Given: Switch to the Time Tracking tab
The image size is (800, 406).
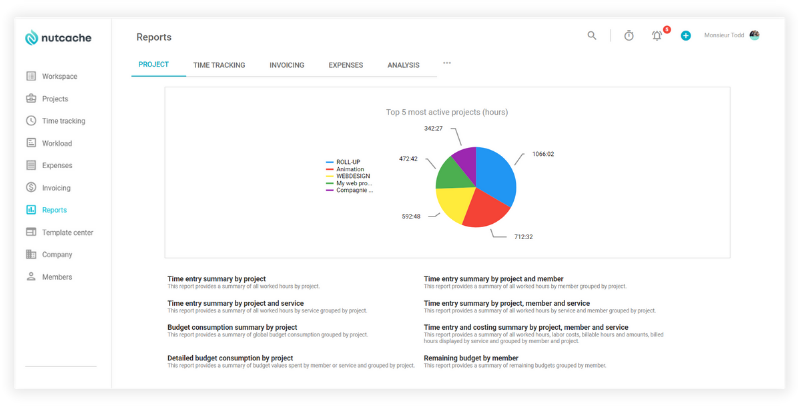Looking at the screenshot, I should pos(219,65).
